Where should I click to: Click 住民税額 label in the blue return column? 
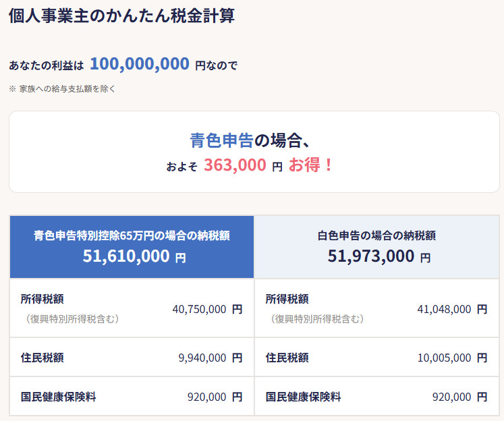[43, 358]
